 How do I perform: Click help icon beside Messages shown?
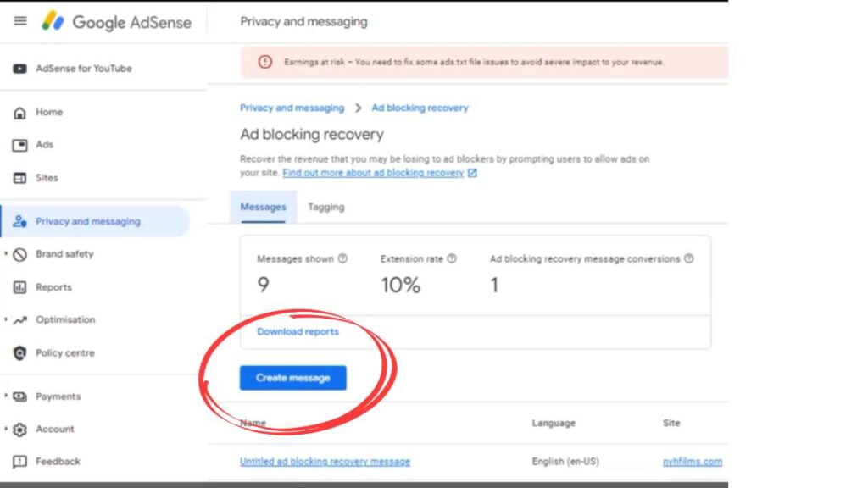pos(342,258)
